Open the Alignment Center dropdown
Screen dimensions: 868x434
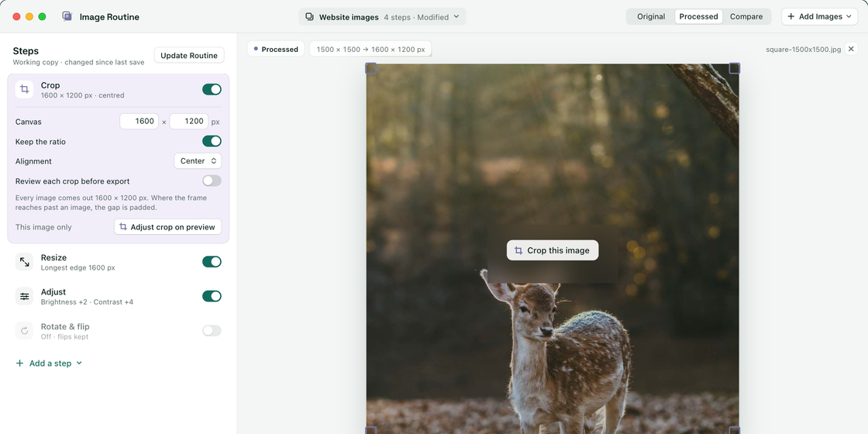coord(198,161)
